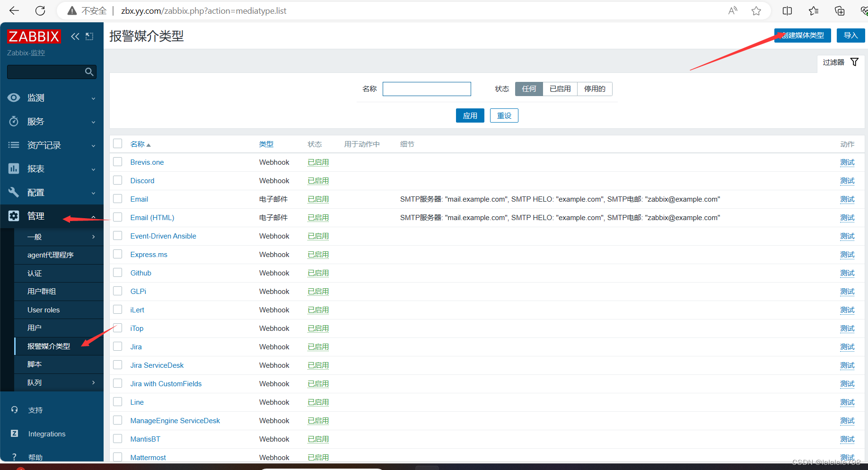This screenshot has height=470, width=868.
Task: Click sidebar search magnifier icon
Action: (89, 72)
